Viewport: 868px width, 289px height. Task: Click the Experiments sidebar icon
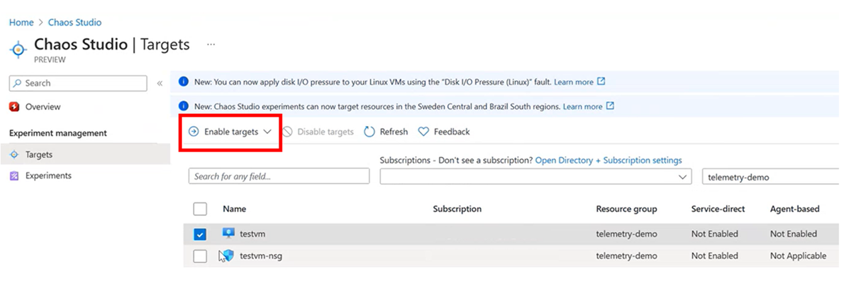[15, 176]
